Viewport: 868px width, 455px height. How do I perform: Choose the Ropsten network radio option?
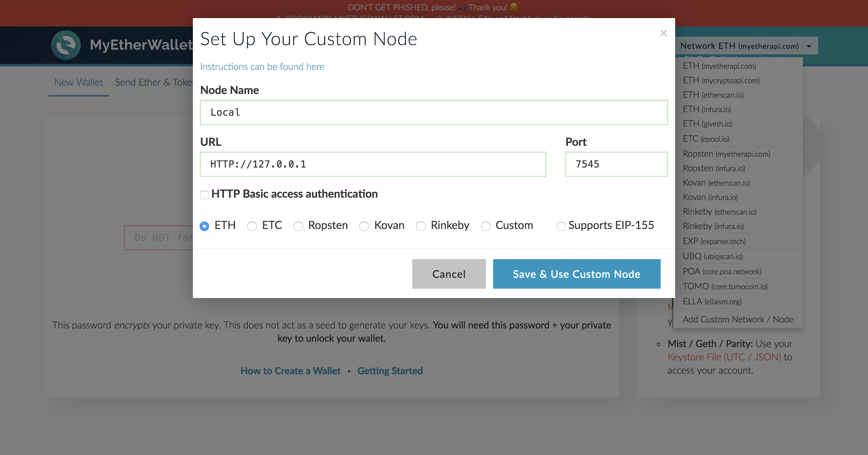[298, 226]
